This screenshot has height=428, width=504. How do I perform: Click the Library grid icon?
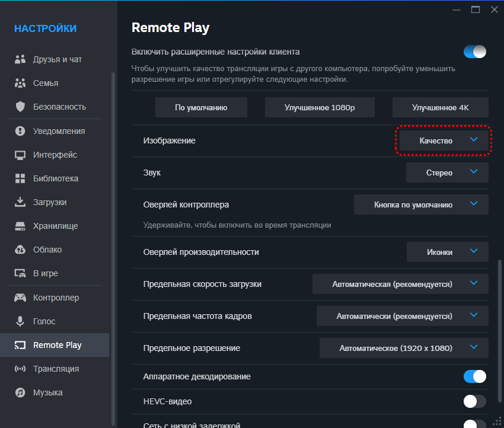pyautogui.click(x=21, y=178)
